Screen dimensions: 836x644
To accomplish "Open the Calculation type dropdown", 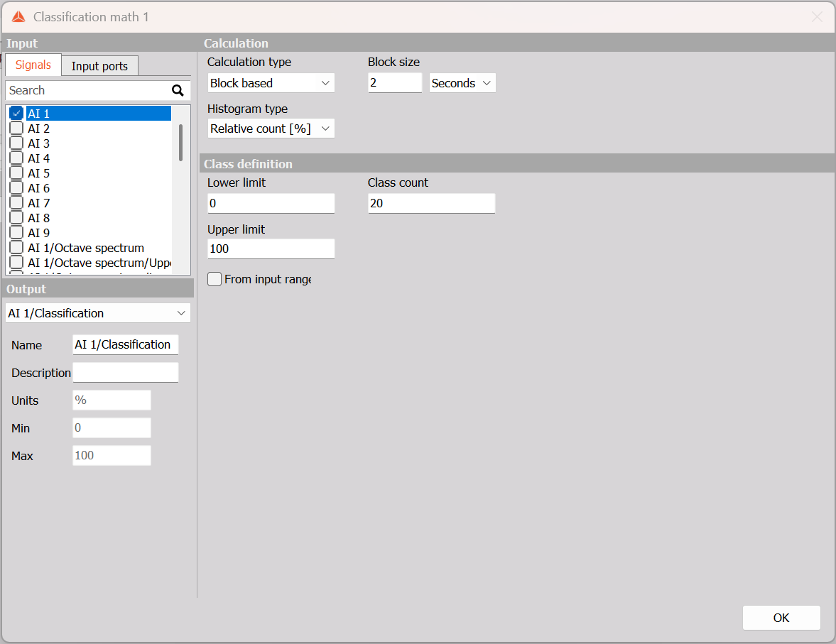I will coord(271,83).
